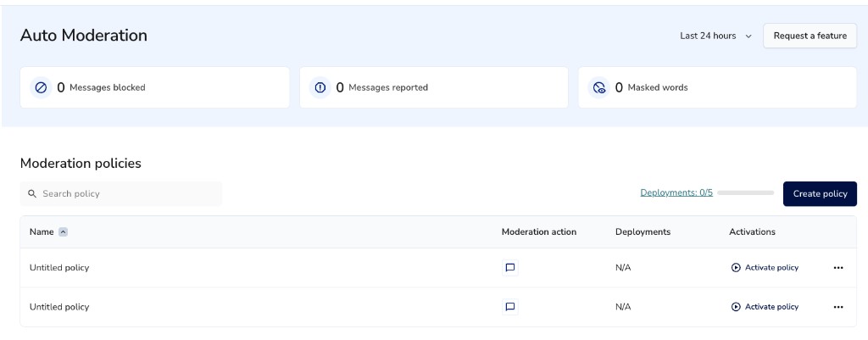Image resolution: width=868 pixels, height=340 pixels.
Task: Activate the bottom Untitled policy
Action: tap(765, 307)
